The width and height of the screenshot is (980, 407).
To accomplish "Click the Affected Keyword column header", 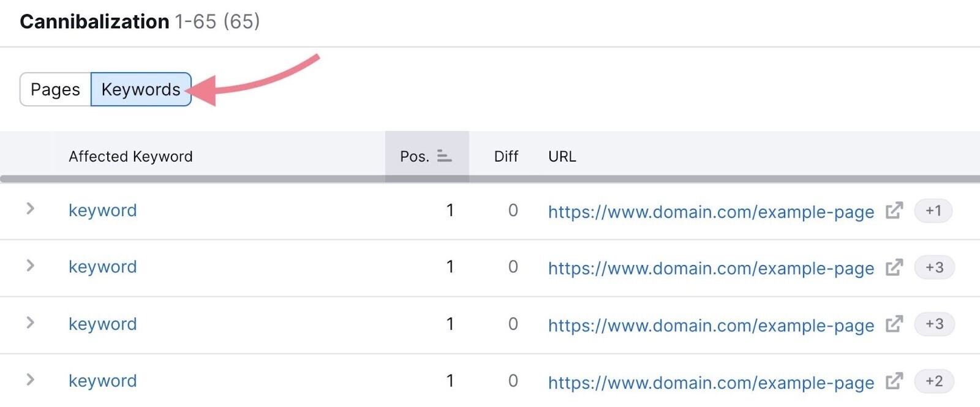I will (x=130, y=157).
